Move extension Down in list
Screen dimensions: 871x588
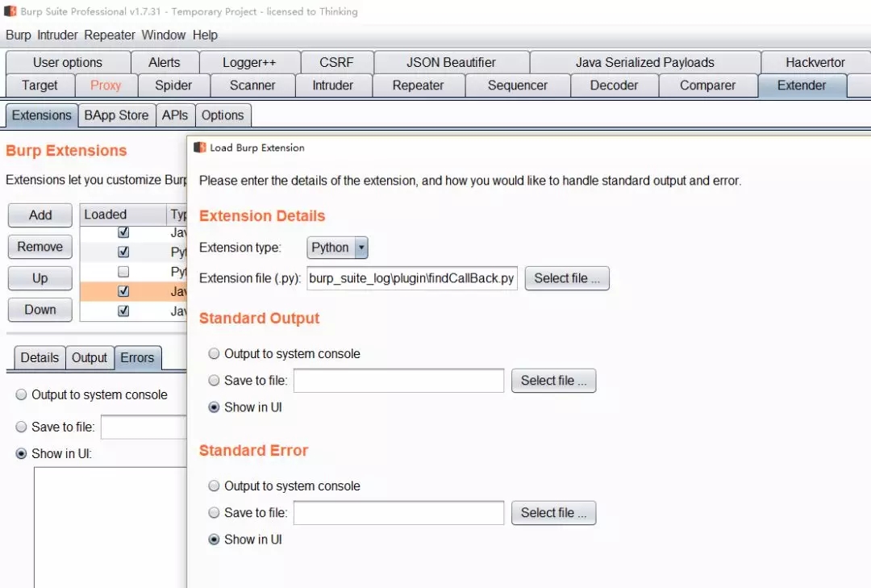pos(40,310)
